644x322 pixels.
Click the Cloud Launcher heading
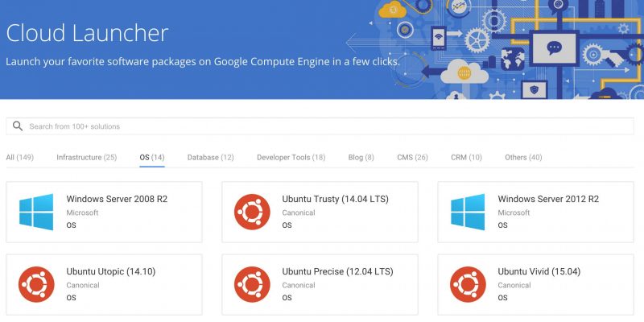point(87,33)
